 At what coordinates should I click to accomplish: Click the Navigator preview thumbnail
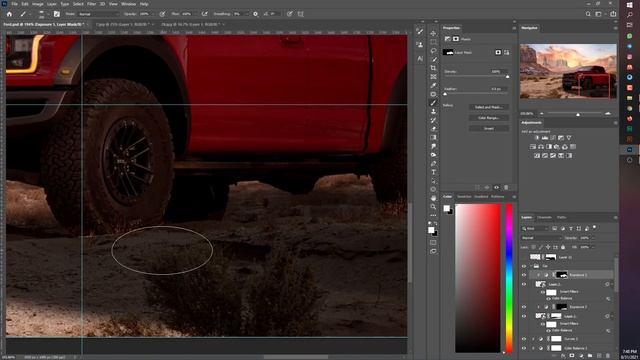tap(568, 71)
